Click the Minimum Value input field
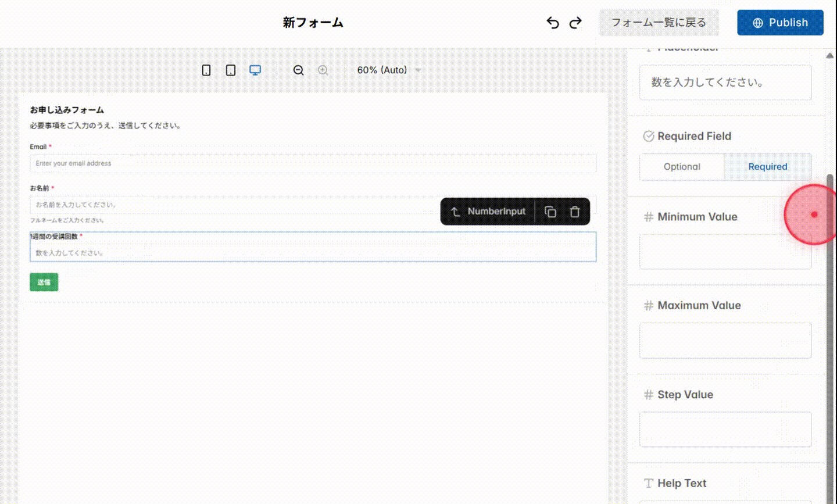The image size is (837, 504). (725, 251)
